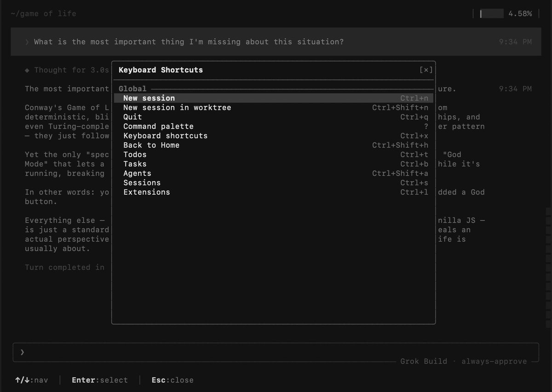
Task: Click the Ctrl+Shift+a shortcut label
Action: [x=400, y=173]
